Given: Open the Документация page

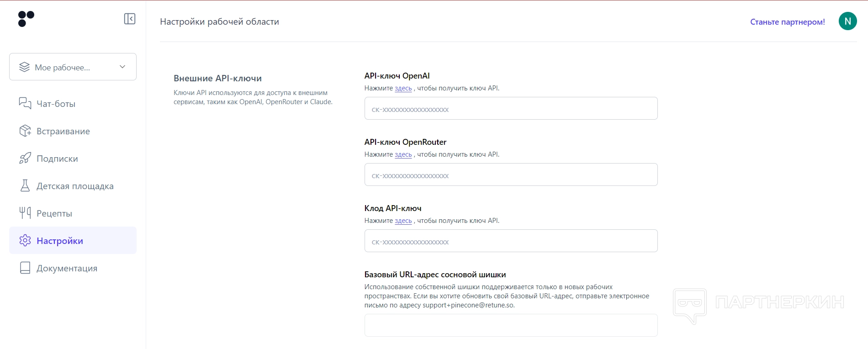Looking at the screenshot, I should pos(67,269).
